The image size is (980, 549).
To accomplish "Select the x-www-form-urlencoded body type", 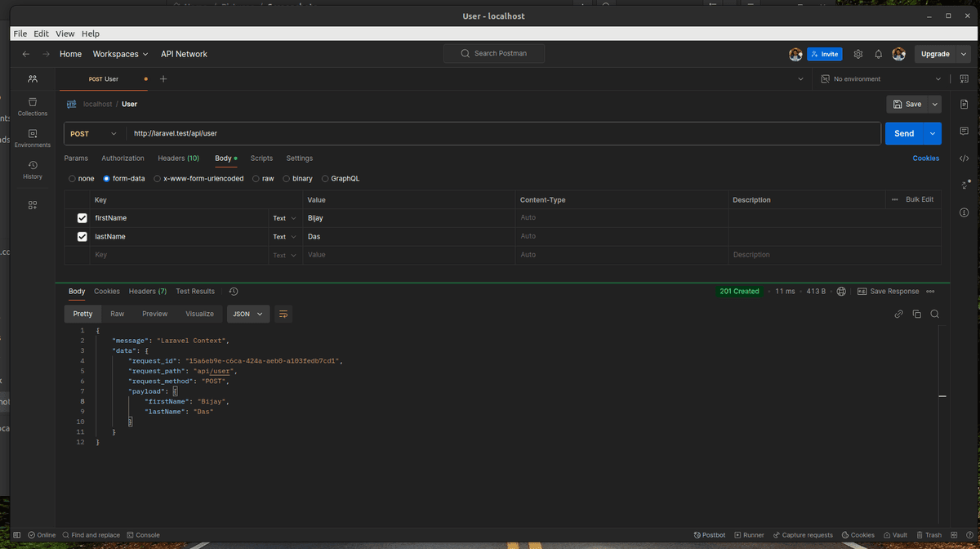I will (x=157, y=178).
